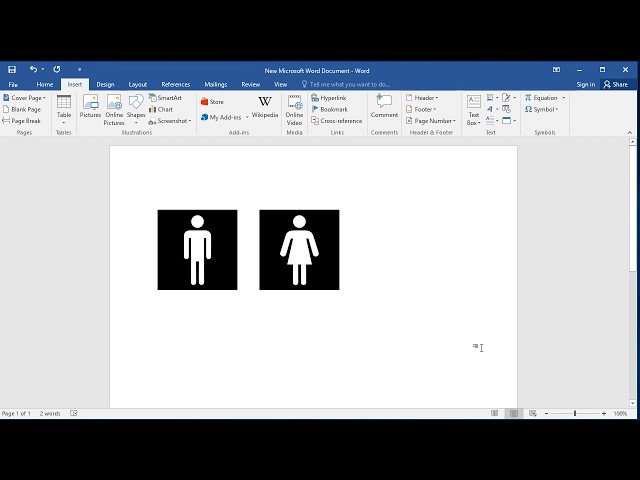The width and height of the screenshot is (640, 480).
Task: Open the Header dropdown
Action: 422,98
